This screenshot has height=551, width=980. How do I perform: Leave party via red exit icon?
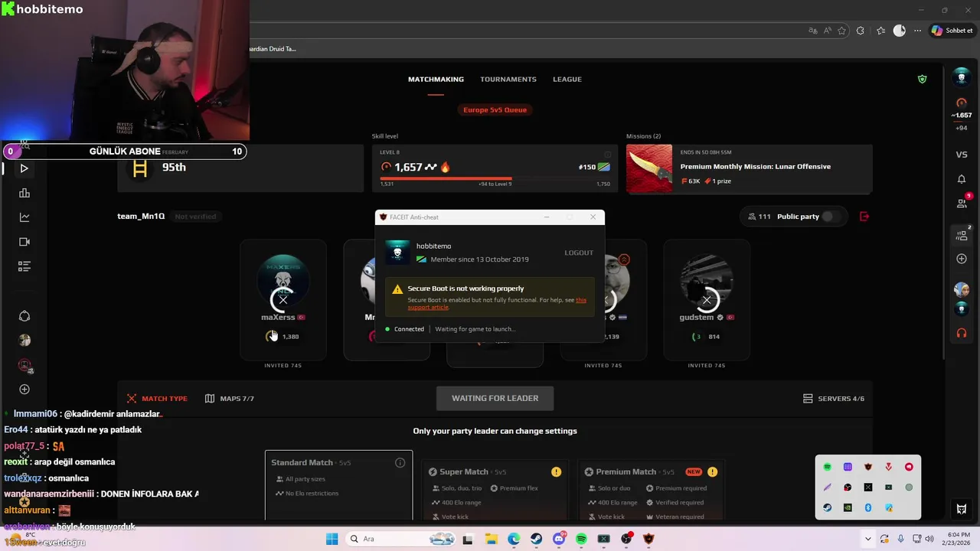[x=864, y=217]
